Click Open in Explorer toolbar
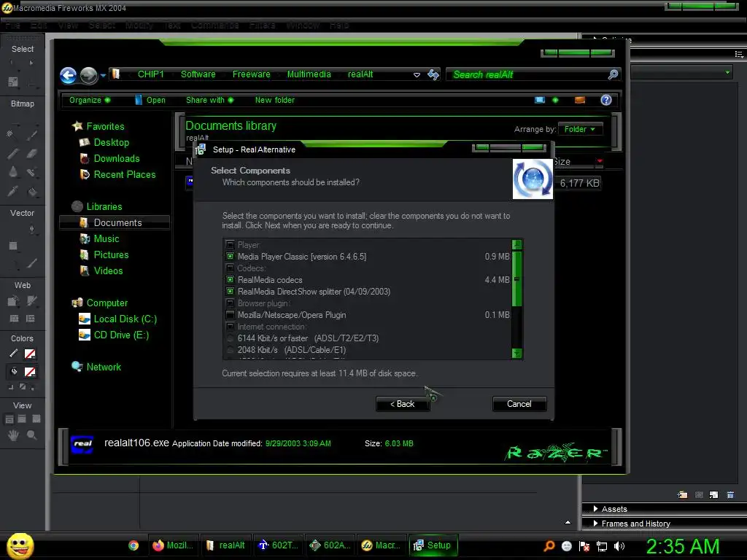 150,100
